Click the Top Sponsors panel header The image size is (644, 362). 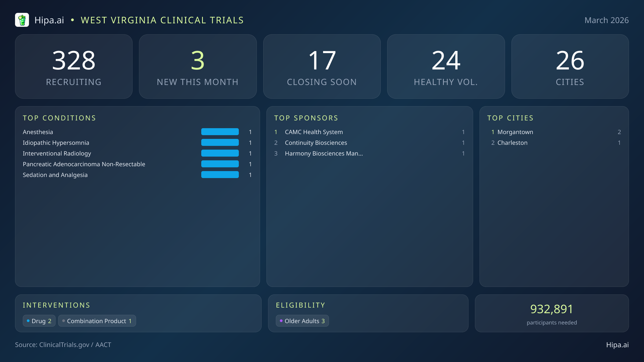coord(306,118)
